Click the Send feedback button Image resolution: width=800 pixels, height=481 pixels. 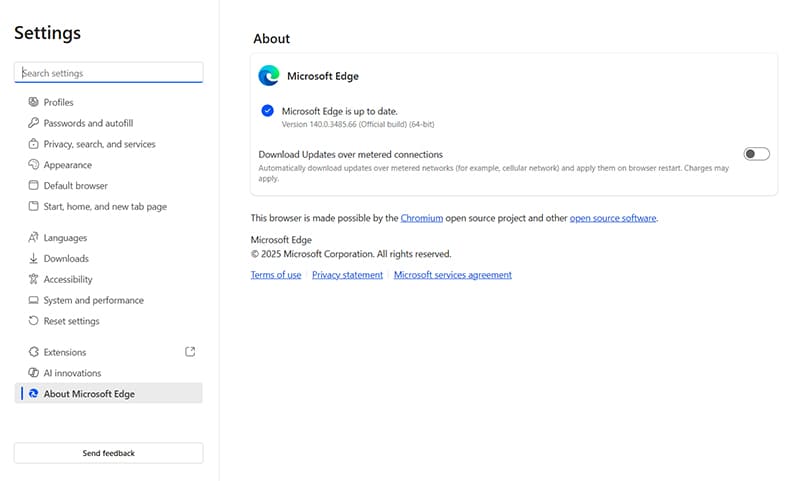point(109,453)
